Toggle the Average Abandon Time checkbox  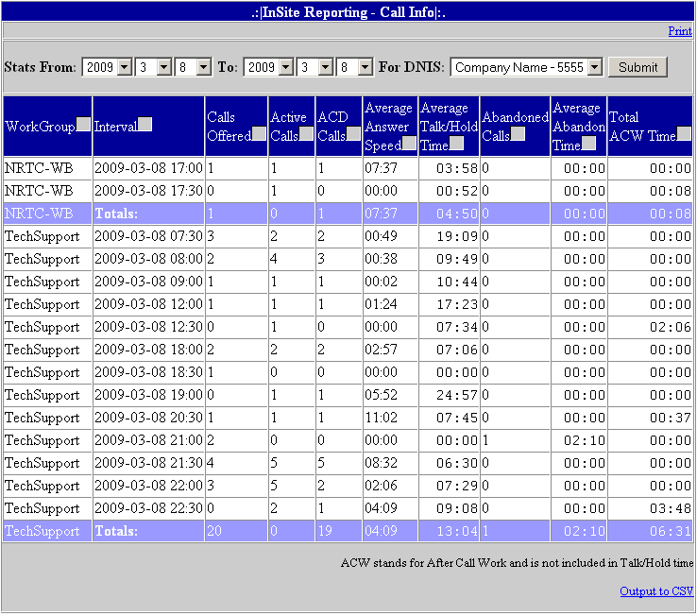(589, 144)
